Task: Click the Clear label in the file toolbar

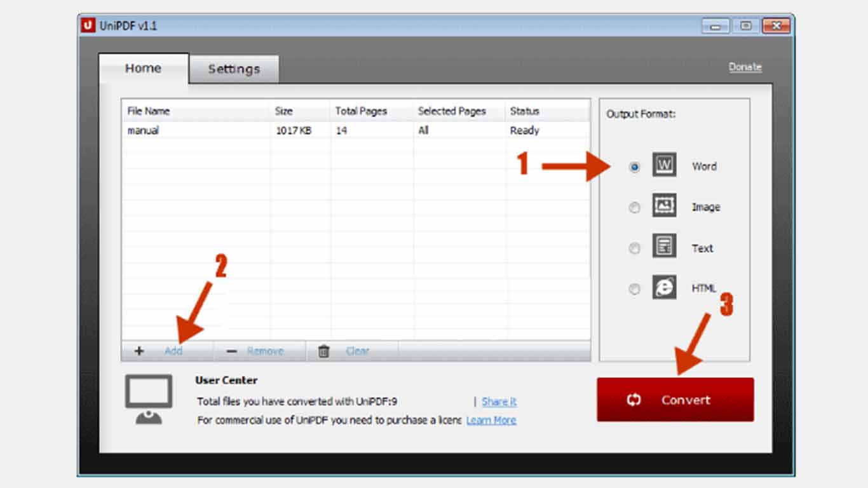Action: pyautogui.click(x=357, y=351)
